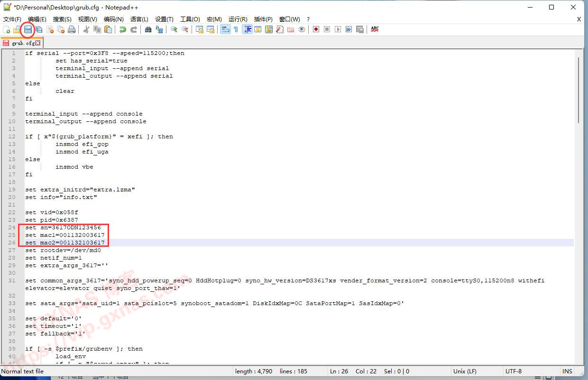Click the Save file icon in toolbar
This screenshot has height=380, width=588.
click(28, 29)
